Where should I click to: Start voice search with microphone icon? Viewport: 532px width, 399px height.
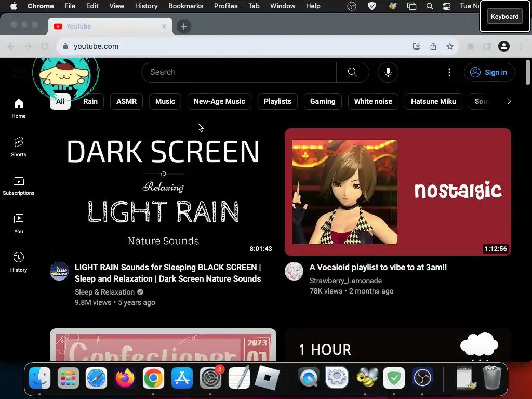coord(388,72)
